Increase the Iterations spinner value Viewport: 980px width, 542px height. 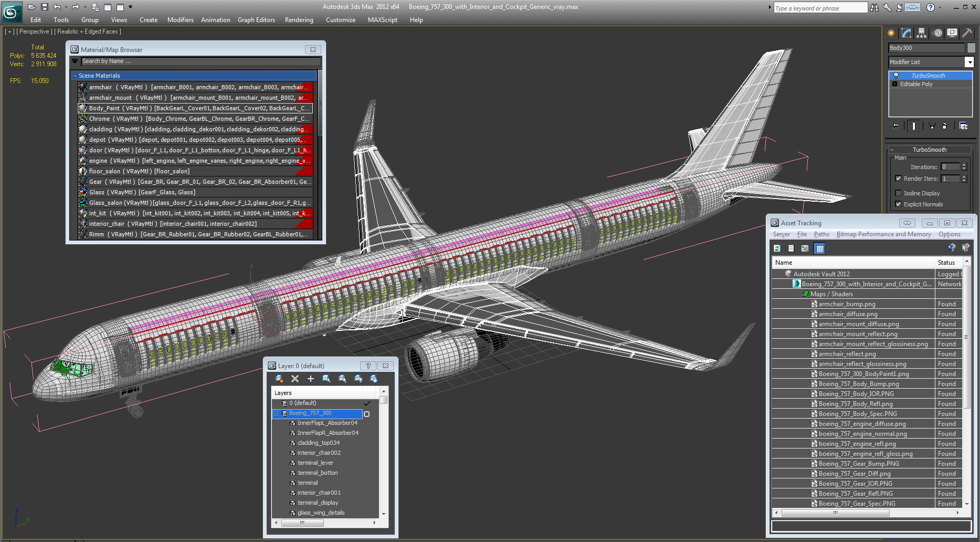point(964,165)
